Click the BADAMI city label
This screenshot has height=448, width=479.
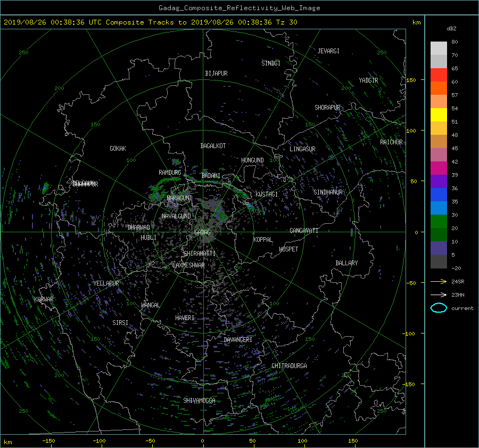211,176
